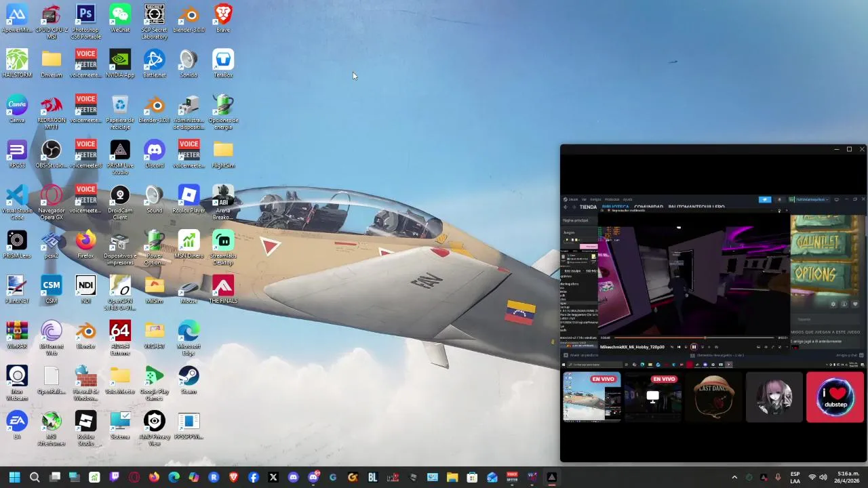Open the LAST DANCE thumbnail
868x488 pixels.
(713, 396)
